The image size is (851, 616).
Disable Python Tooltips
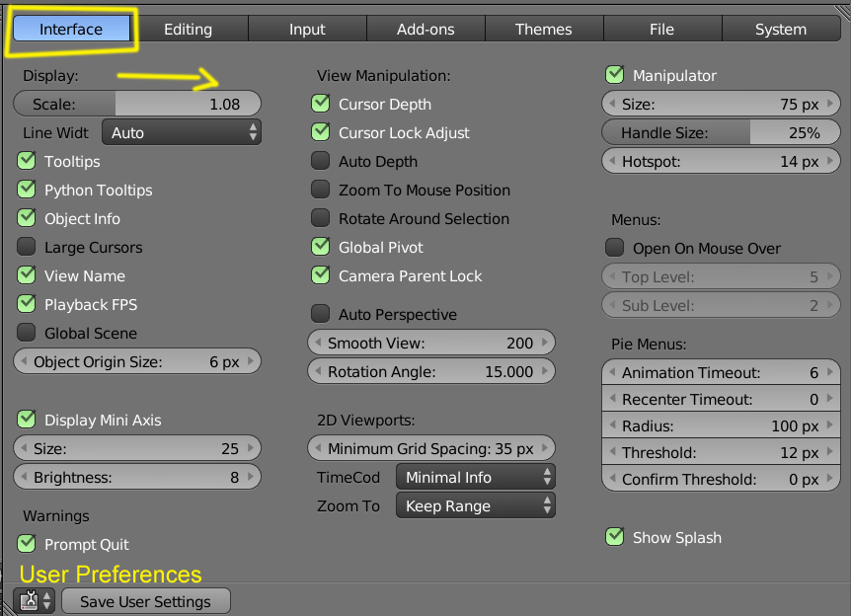click(27, 191)
